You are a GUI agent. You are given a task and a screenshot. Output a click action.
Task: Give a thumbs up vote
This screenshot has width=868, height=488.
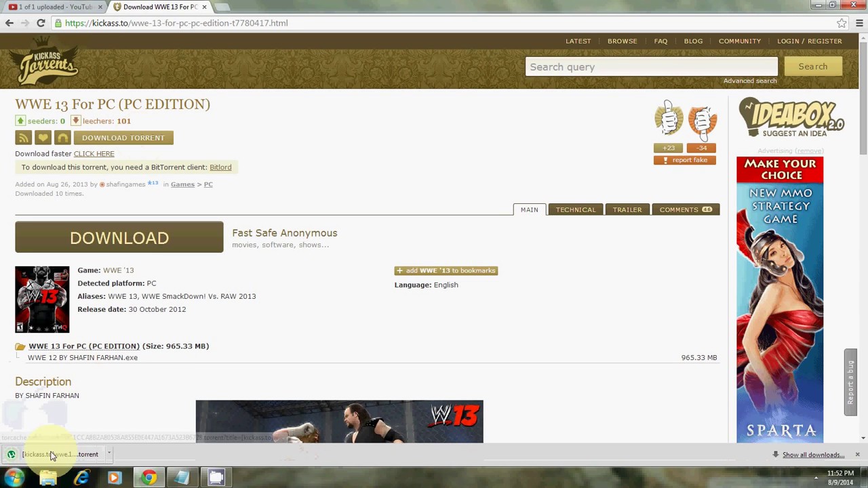(x=669, y=120)
